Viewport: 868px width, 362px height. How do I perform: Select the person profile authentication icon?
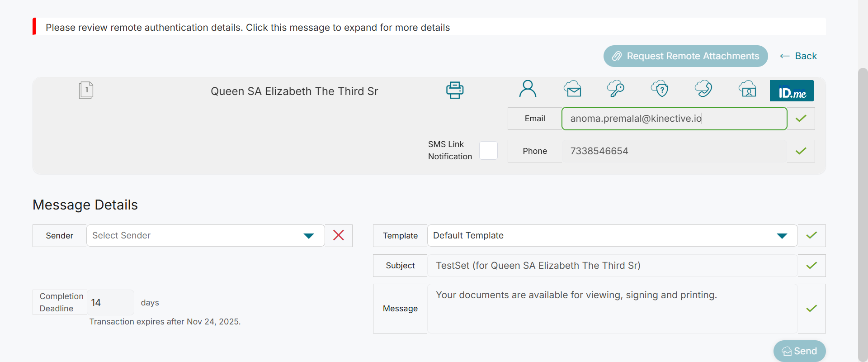[x=528, y=89]
